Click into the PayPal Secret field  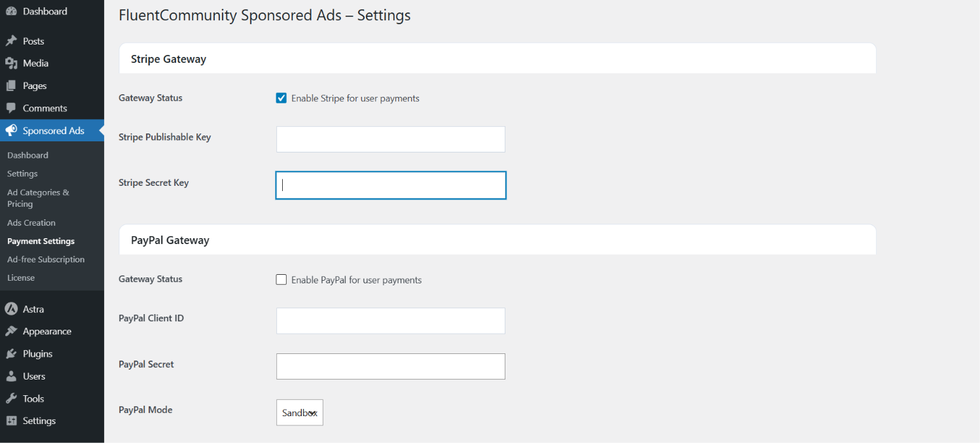coord(391,366)
